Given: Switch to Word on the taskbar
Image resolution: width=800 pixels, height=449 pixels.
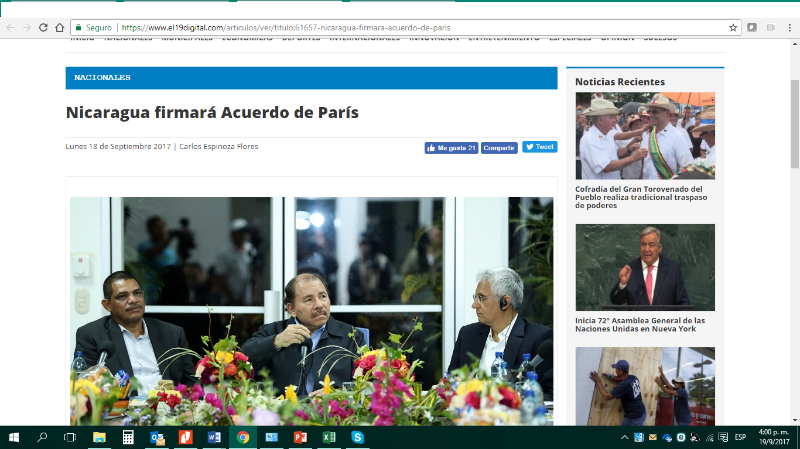Looking at the screenshot, I should click(214, 437).
